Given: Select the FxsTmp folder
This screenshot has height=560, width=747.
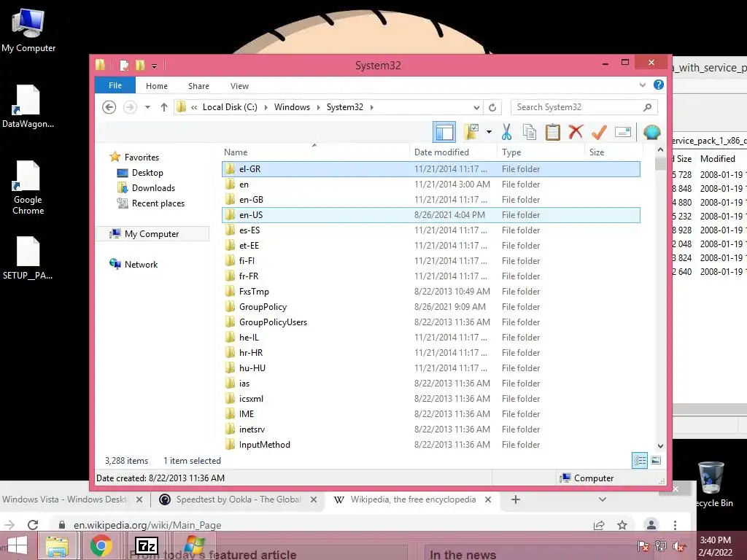Looking at the screenshot, I should pyautogui.click(x=430, y=292).
